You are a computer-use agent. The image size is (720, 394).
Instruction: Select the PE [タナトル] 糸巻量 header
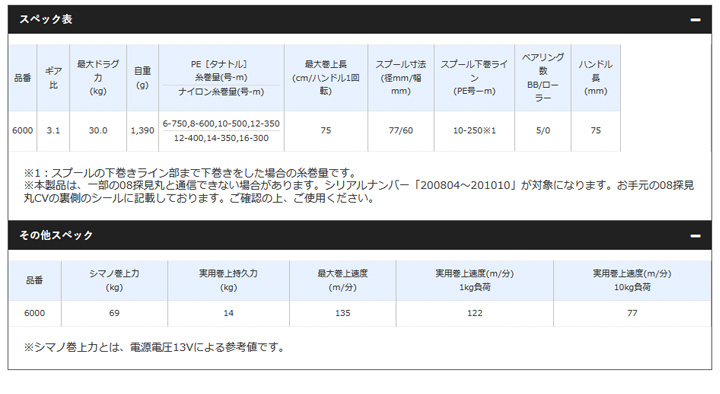tap(221, 70)
